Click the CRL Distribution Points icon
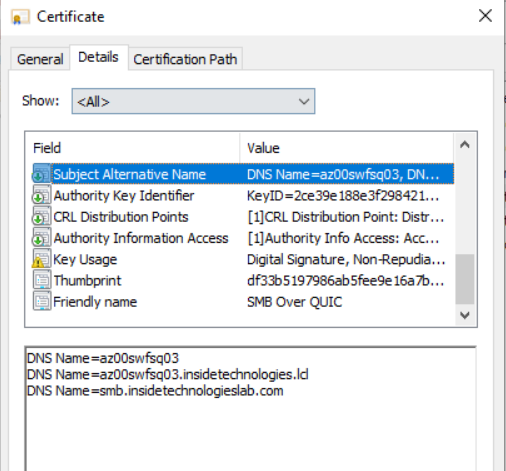Image resolution: width=506 pixels, height=471 pixels. pos(42,216)
